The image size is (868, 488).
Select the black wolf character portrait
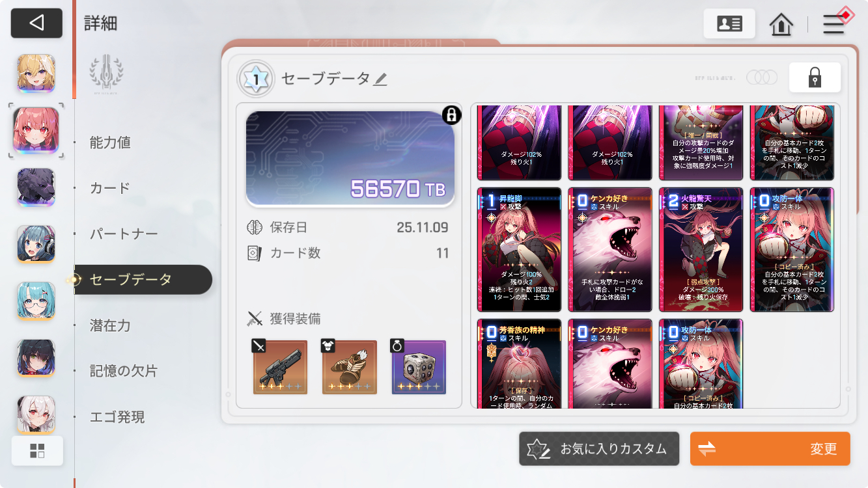click(x=36, y=187)
